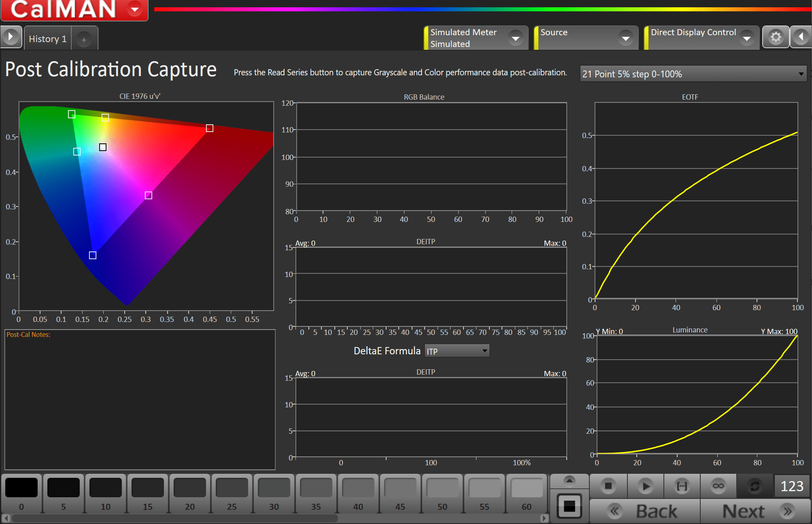
Task: Open the CalMAN main menu dropdown
Action: (x=135, y=9)
